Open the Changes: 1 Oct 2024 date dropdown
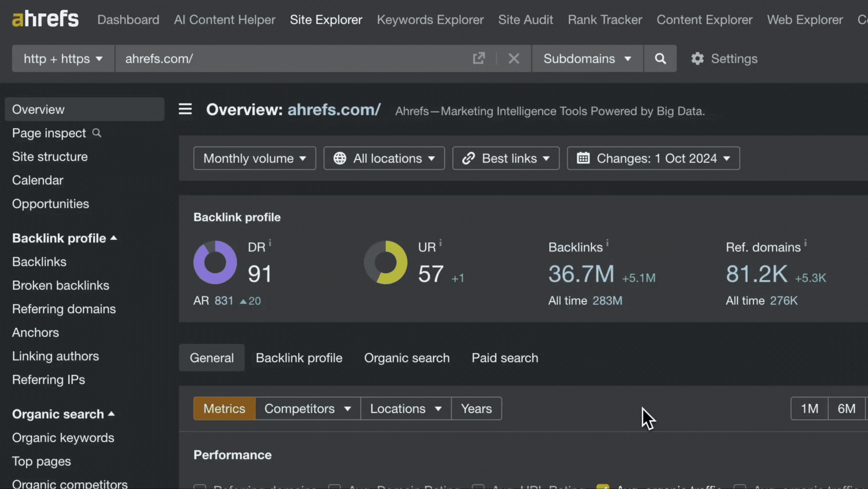The image size is (868, 489). pos(653,158)
